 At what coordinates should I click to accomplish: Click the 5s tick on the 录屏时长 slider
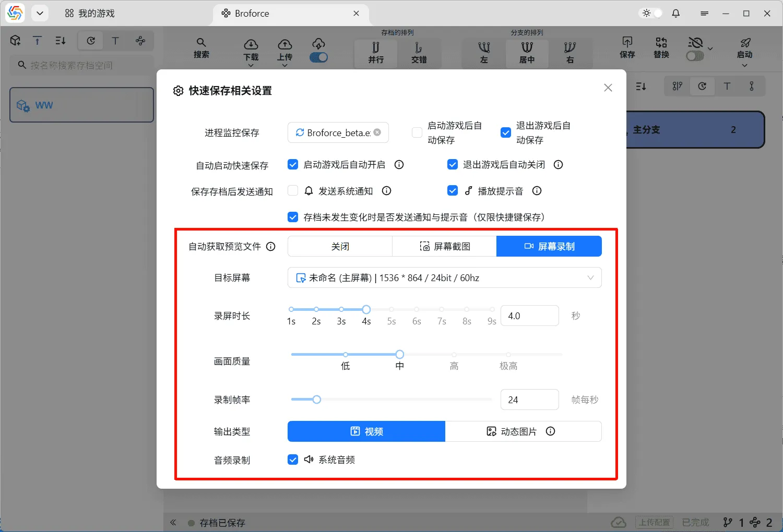pos(391,309)
